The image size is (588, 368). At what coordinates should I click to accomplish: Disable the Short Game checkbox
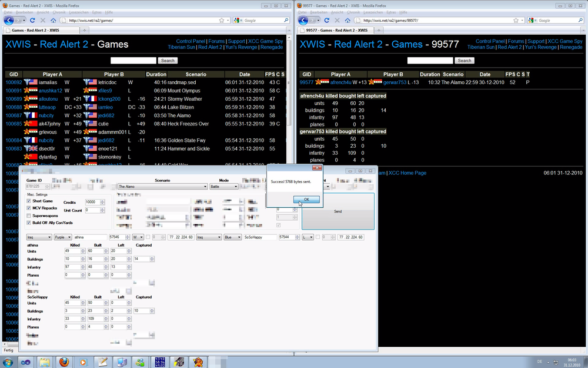(x=28, y=201)
